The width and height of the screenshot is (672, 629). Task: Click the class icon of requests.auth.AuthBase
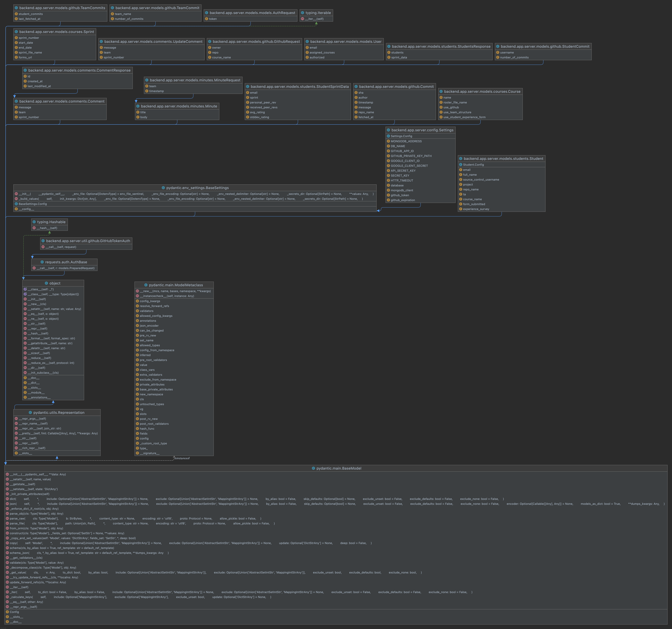tap(42, 262)
